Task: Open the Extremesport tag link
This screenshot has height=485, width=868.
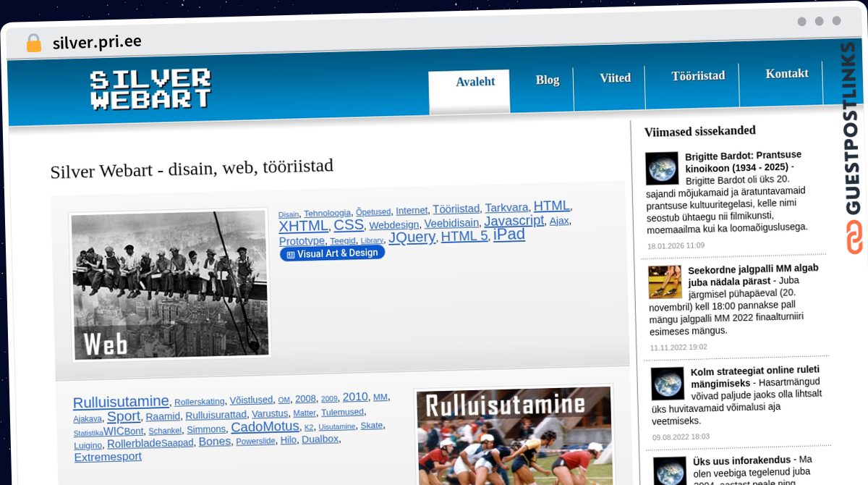Action: click(108, 457)
